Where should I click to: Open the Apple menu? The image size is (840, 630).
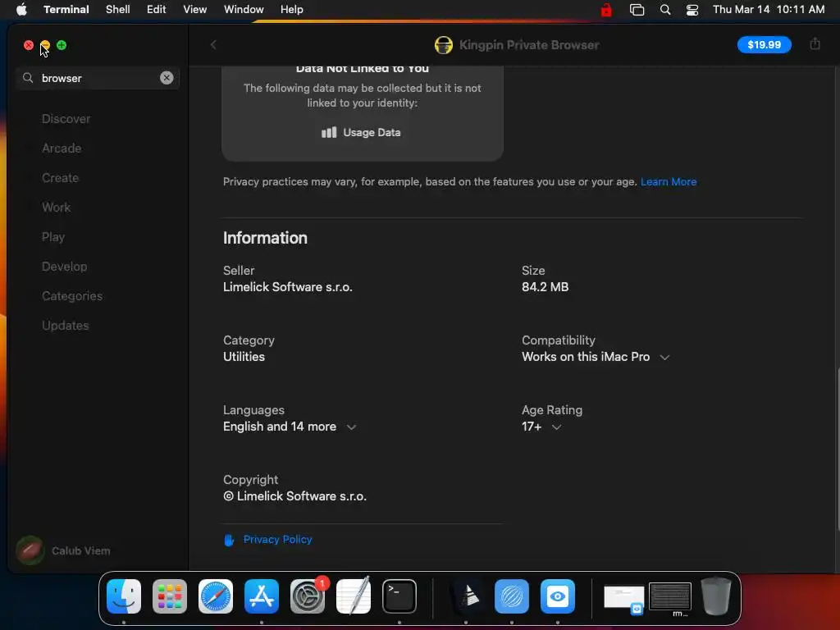click(21, 10)
